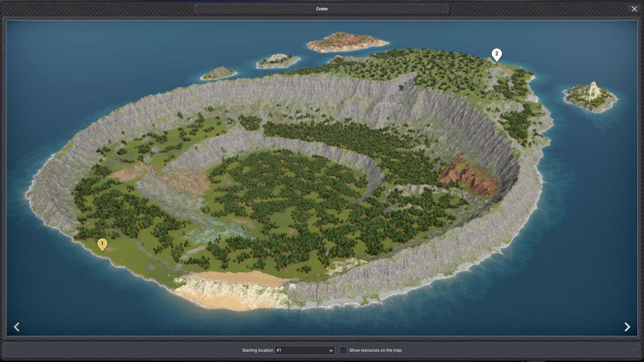This screenshot has height=362, width=644.
Task: Click the Crater title bar
Action: tap(322, 9)
